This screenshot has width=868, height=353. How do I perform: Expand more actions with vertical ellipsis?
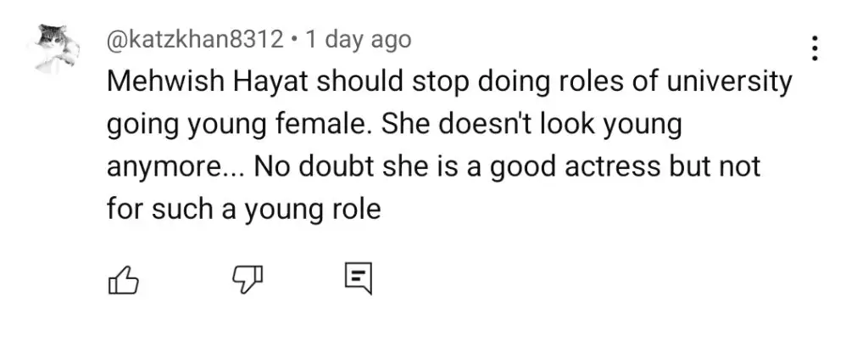point(814,49)
